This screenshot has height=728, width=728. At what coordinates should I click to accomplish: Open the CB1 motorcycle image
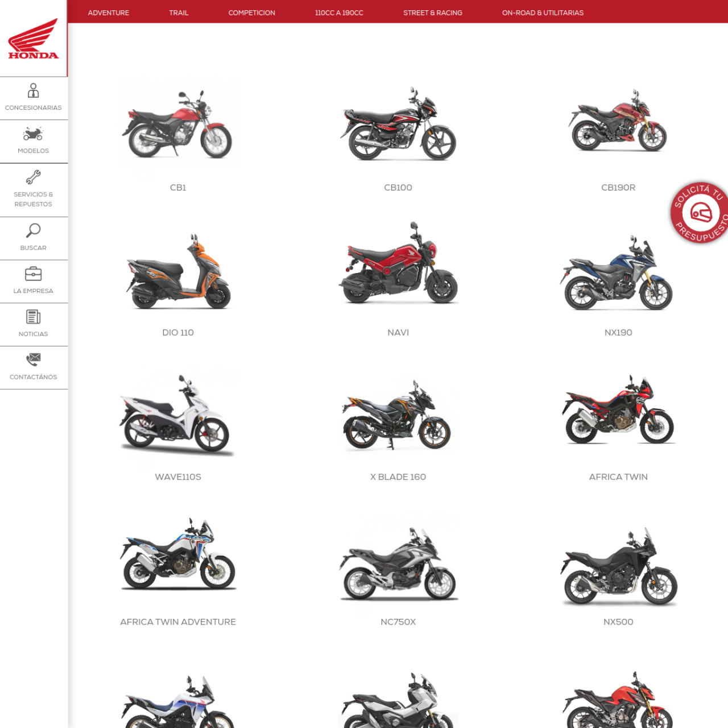point(178,123)
